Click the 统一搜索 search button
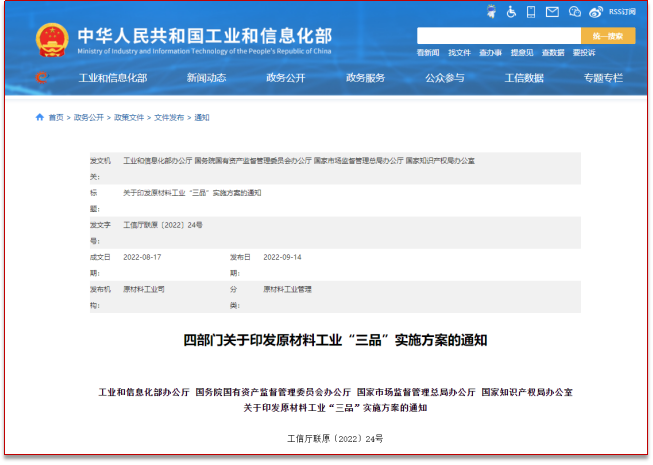653x465 pixels. [x=607, y=36]
